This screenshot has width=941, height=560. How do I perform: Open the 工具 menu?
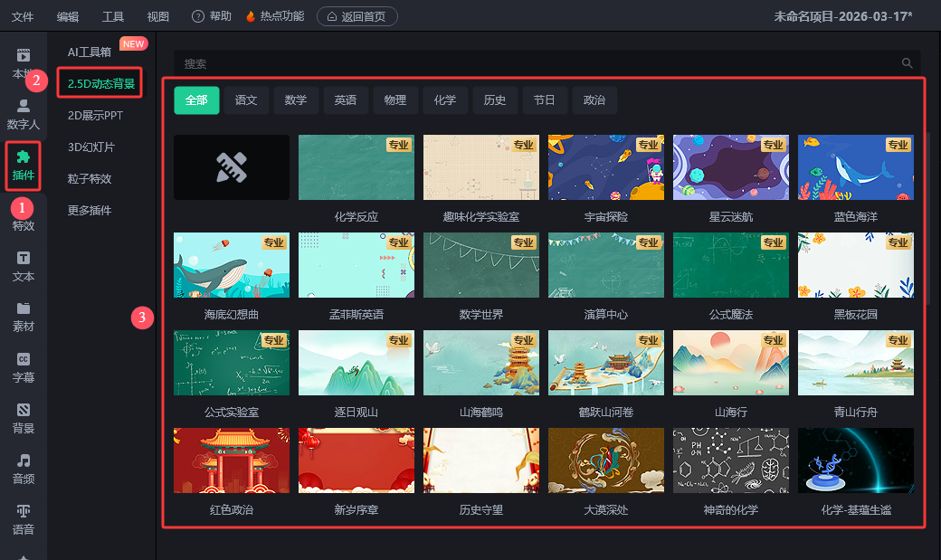[x=113, y=16]
